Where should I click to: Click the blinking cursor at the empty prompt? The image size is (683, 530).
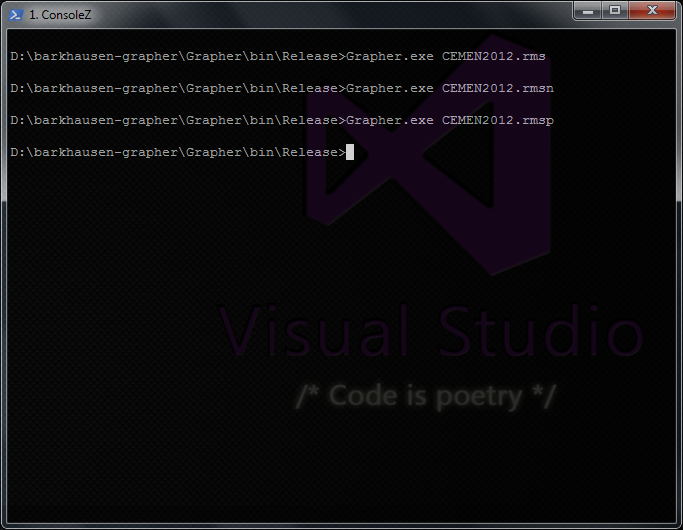coord(350,152)
